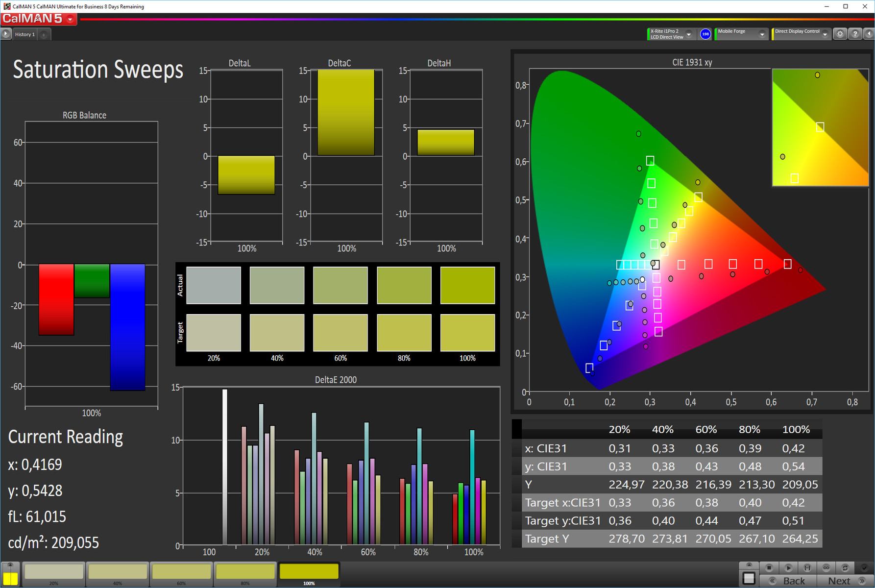
Task: Open the CalMAN 5 main menu
Action: (39, 19)
